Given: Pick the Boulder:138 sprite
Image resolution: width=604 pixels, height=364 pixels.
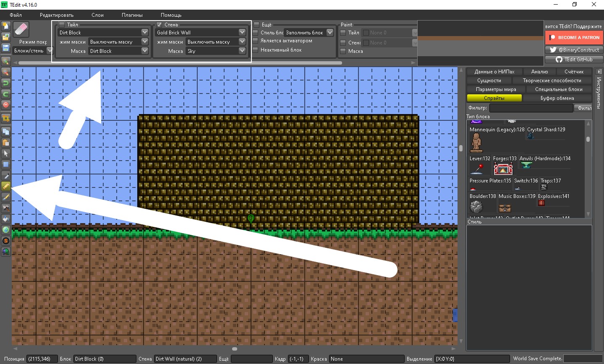Looking at the screenshot, I should tap(476, 207).
